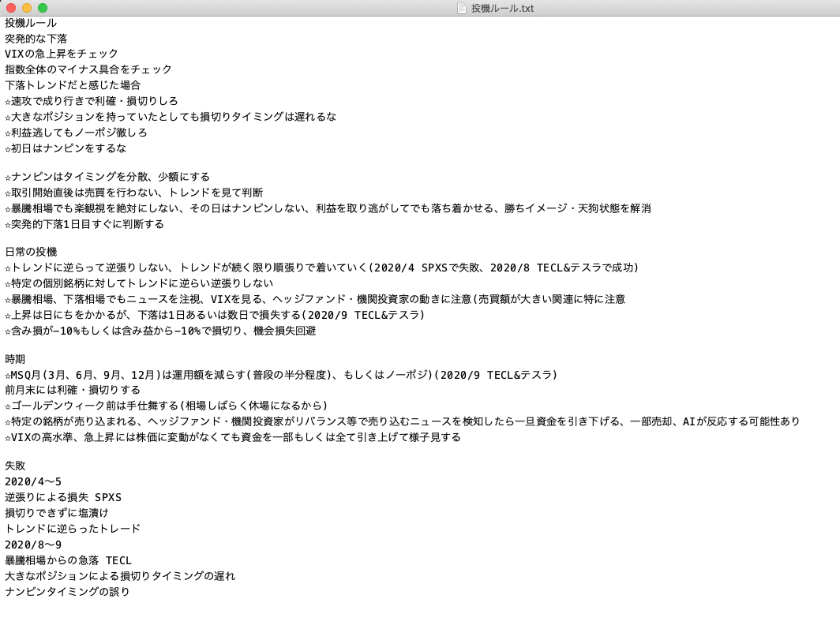Viewport: 840px width, 625px height.
Task: Click the section heading 日常の投機
Action: click(31, 252)
